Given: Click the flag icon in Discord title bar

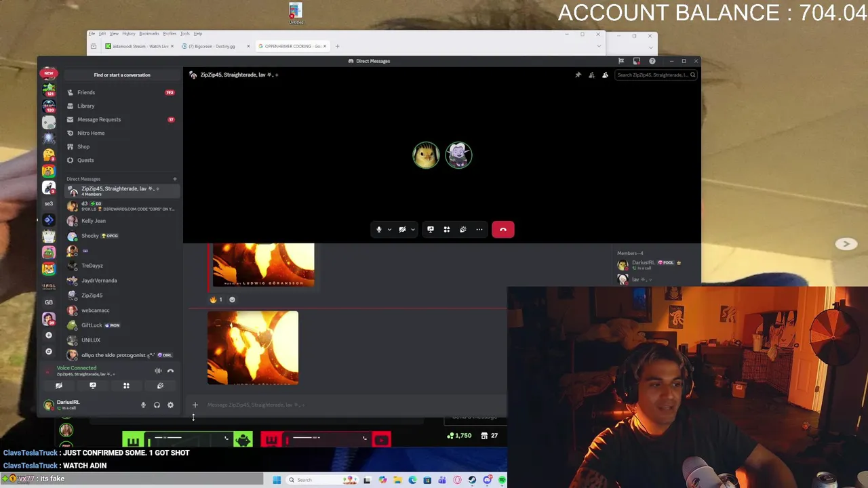Looking at the screenshot, I should (x=620, y=61).
